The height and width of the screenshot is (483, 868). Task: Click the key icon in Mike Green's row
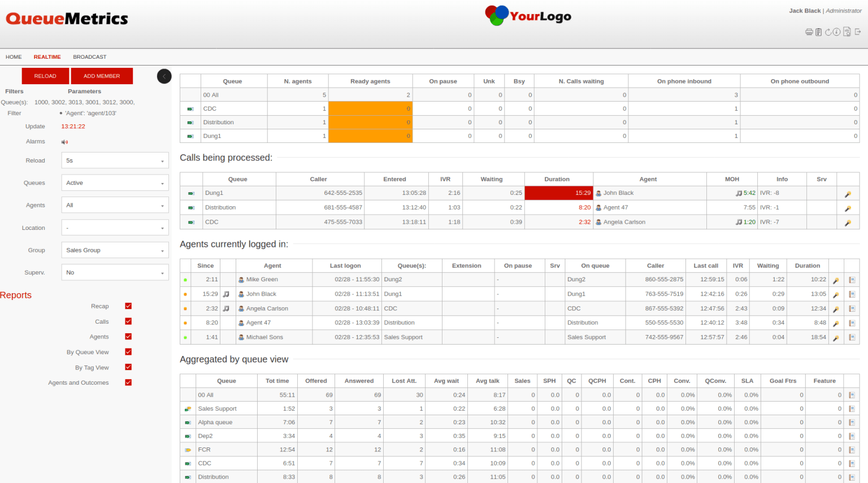coord(836,280)
